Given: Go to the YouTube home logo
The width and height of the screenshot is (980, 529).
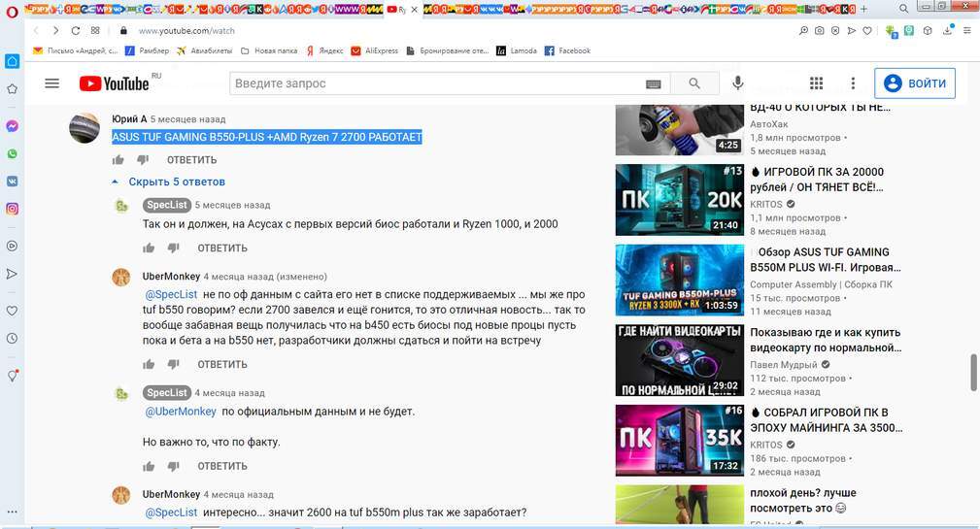Looking at the screenshot, I should (x=115, y=83).
